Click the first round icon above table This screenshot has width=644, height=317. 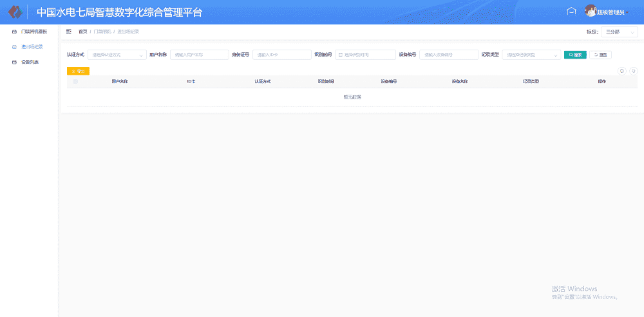(621, 71)
